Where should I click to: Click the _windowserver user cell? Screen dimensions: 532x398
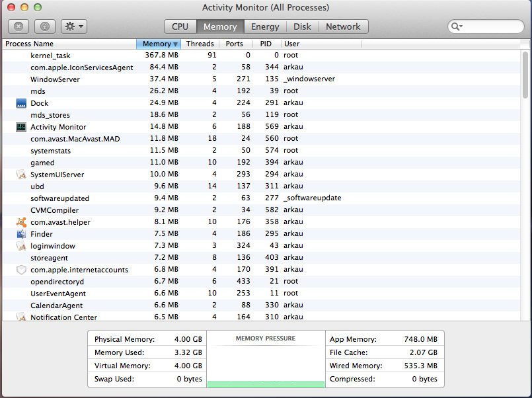[x=309, y=79]
